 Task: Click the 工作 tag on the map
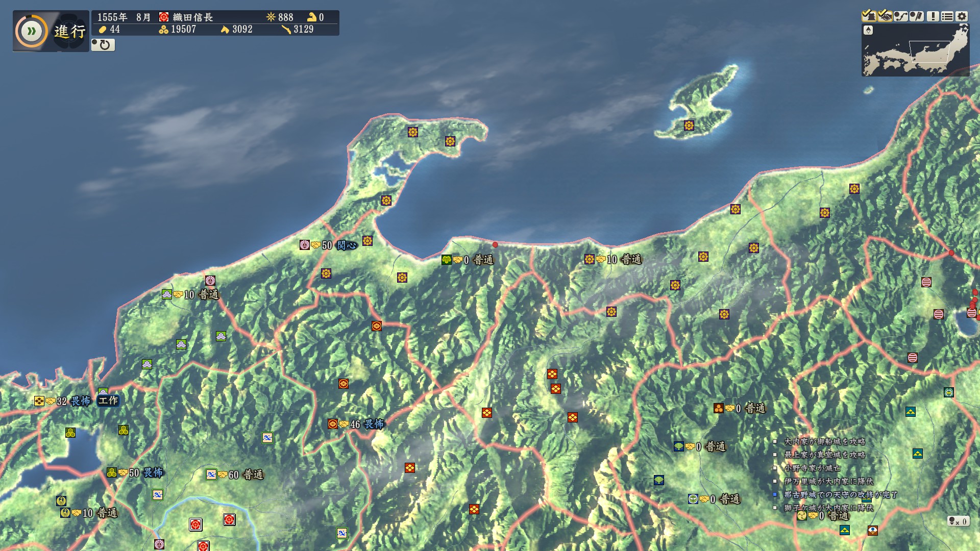pos(108,400)
